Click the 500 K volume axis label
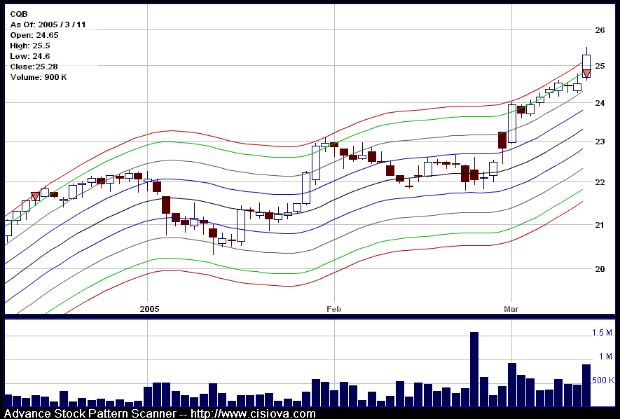Image resolution: width=620 pixels, height=419 pixels. point(603,380)
